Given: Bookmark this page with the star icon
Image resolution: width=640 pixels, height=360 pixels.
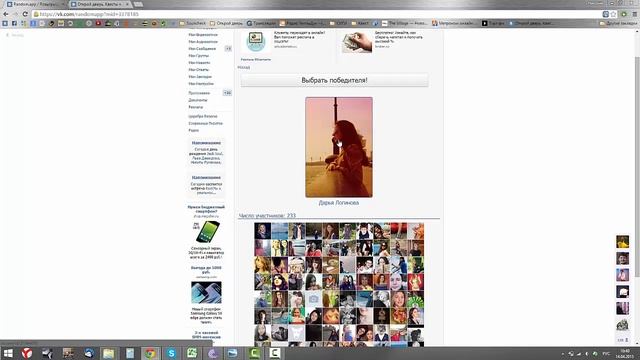Looking at the screenshot, I should pos(613,14).
